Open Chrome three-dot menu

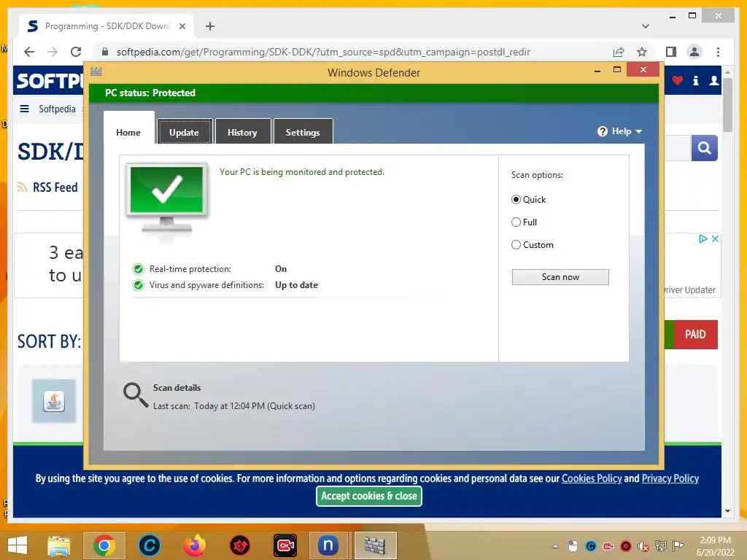[718, 52]
